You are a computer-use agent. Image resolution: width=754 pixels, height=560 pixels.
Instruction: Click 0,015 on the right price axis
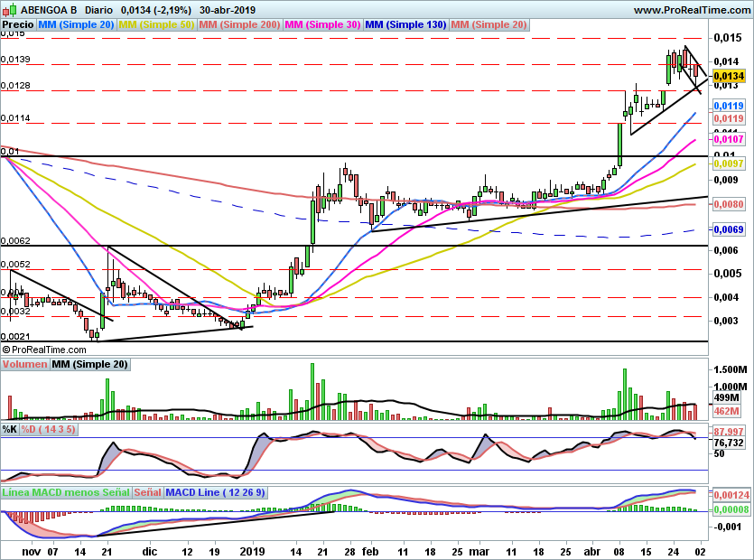click(727, 38)
